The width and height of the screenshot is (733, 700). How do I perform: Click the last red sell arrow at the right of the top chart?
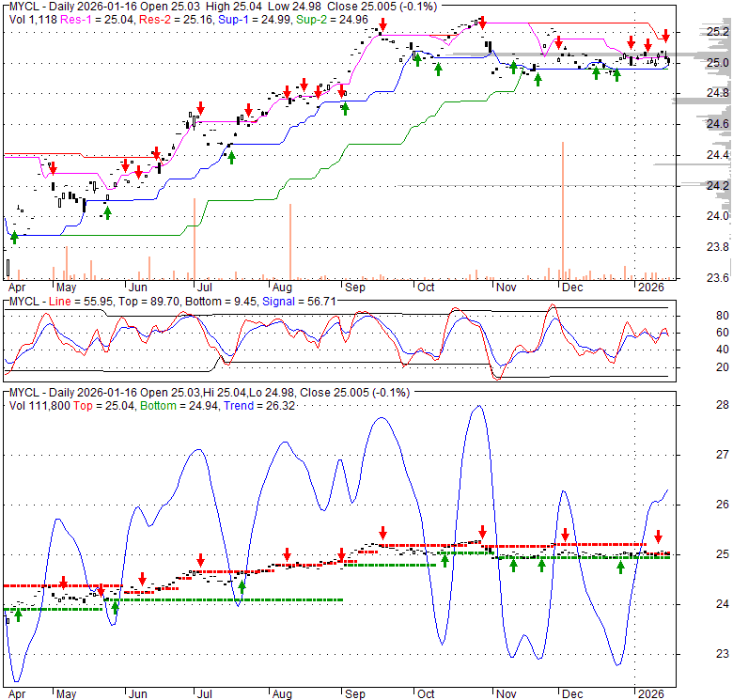tap(665, 36)
